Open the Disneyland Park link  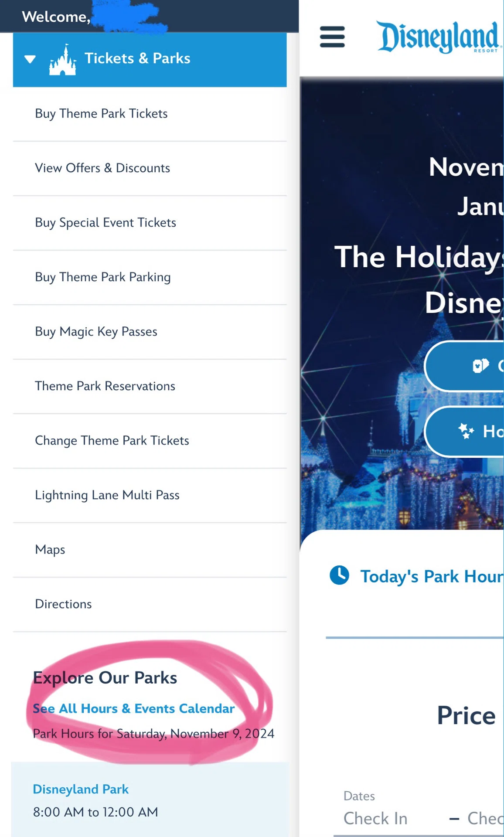pos(81,789)
